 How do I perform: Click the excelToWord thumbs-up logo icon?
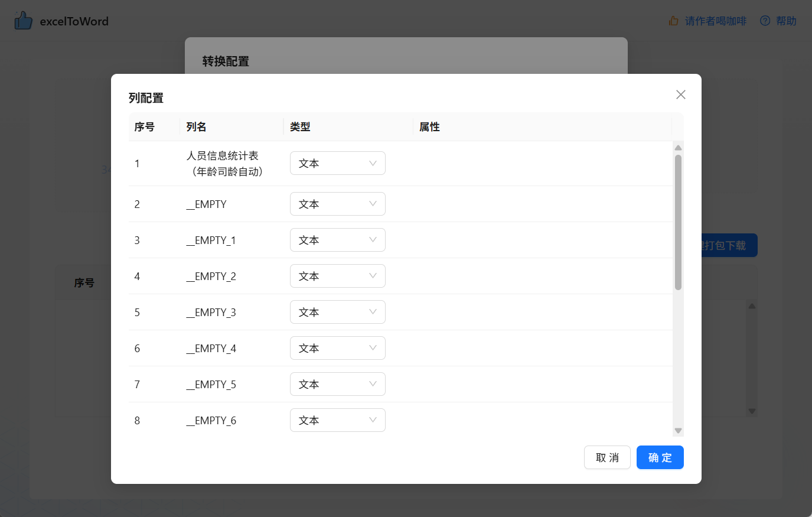[x=23, y=21]
